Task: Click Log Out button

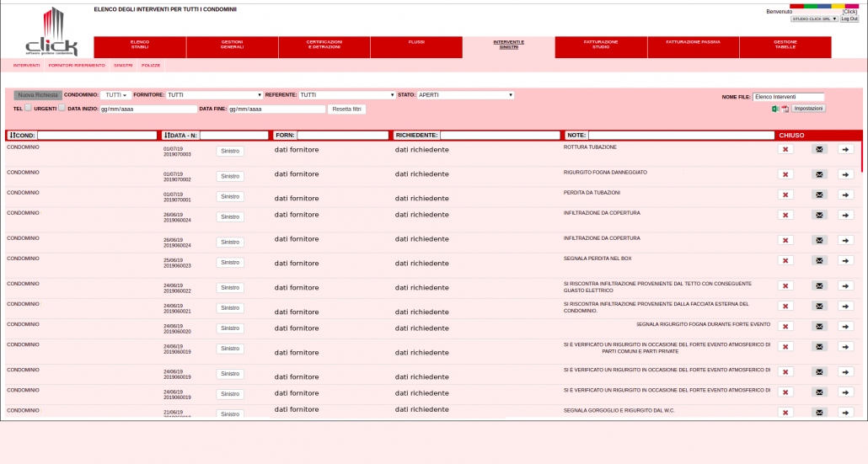Action: (x=849, y=19)
